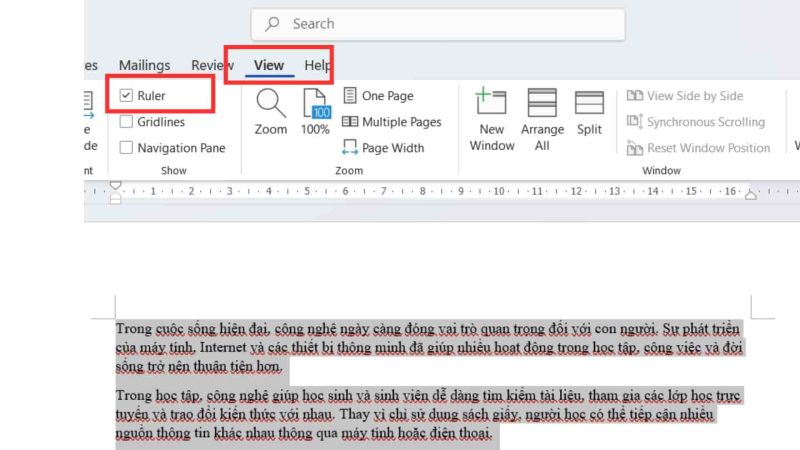The height and width of the screenshot is (450, 800).
Task: Arrange All open windows
Action: click(x=542, y=120)
